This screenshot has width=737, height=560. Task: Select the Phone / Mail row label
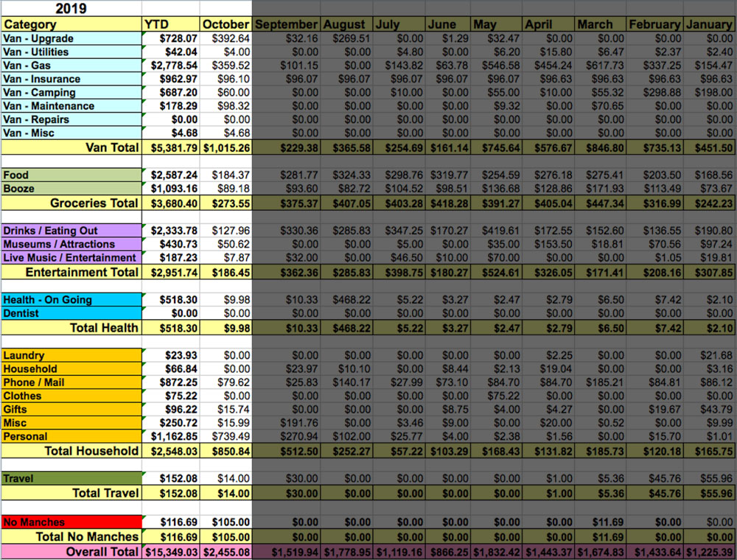(70, 382)
